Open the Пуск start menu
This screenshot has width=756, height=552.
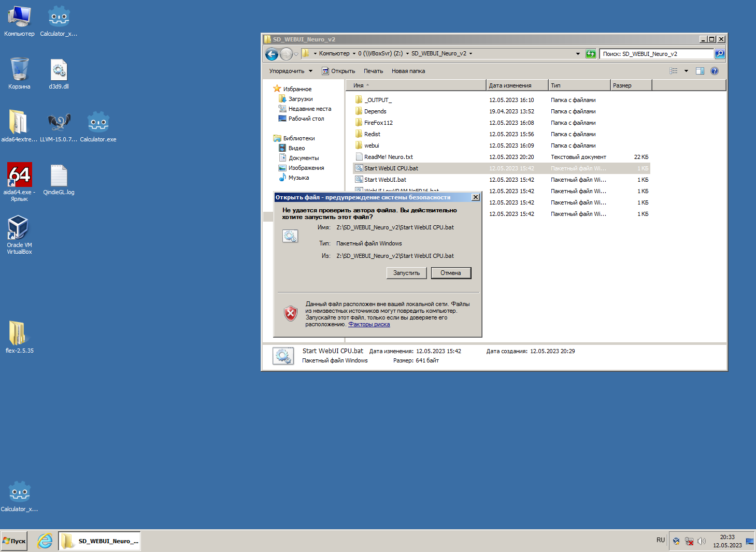click(14, 541)
